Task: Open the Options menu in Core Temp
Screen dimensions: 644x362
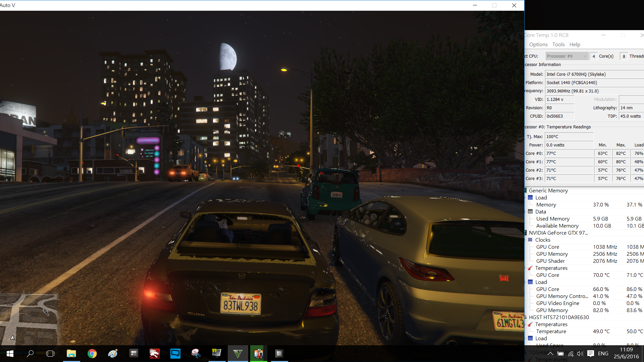Action: pos(538,44)
